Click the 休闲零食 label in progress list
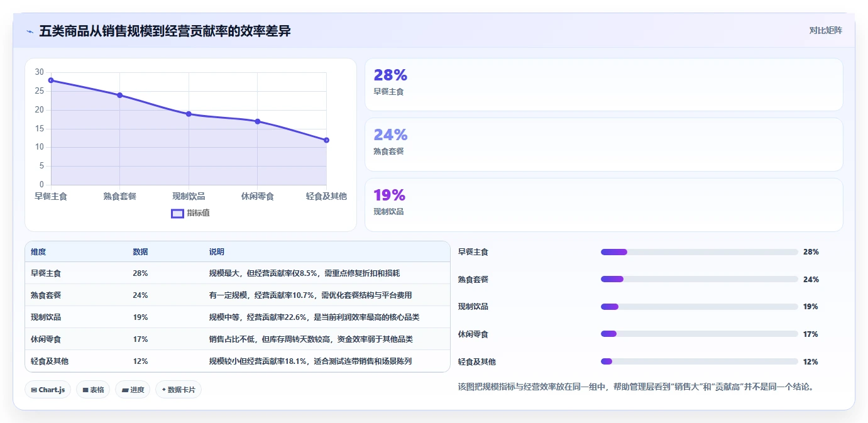Viewport: 868px width, 423px height. point(473,334)
